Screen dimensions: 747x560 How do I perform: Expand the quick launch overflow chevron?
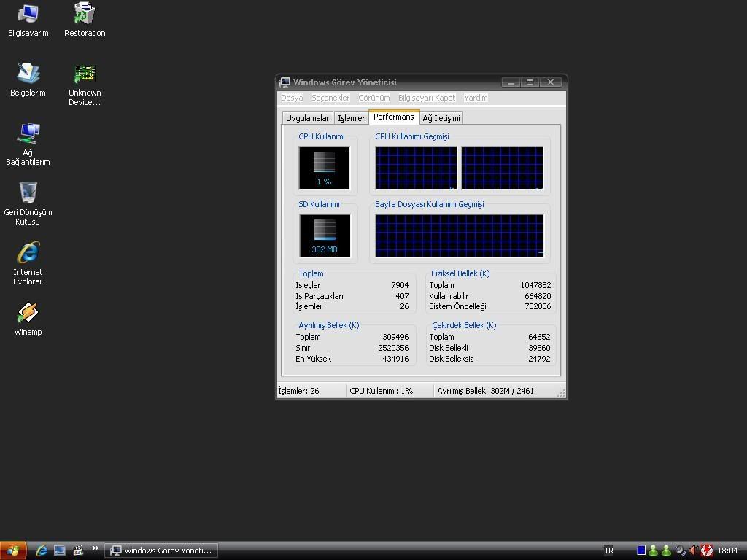click(x=96, y=548)
